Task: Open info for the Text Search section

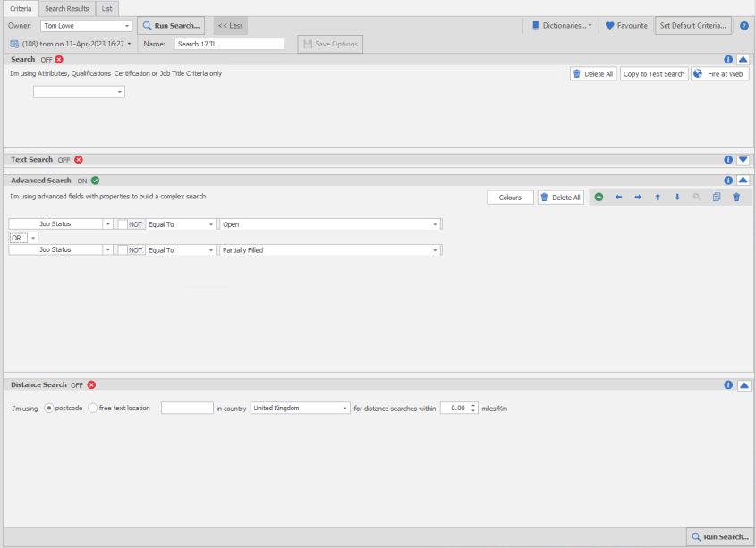Action: (x=728, y=160)
